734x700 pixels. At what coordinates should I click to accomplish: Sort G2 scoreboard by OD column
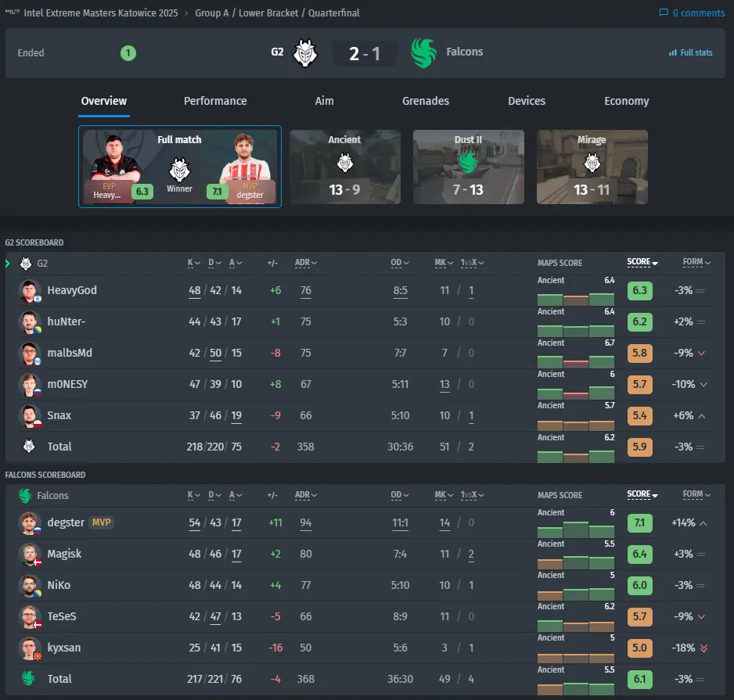click(400, 263)
